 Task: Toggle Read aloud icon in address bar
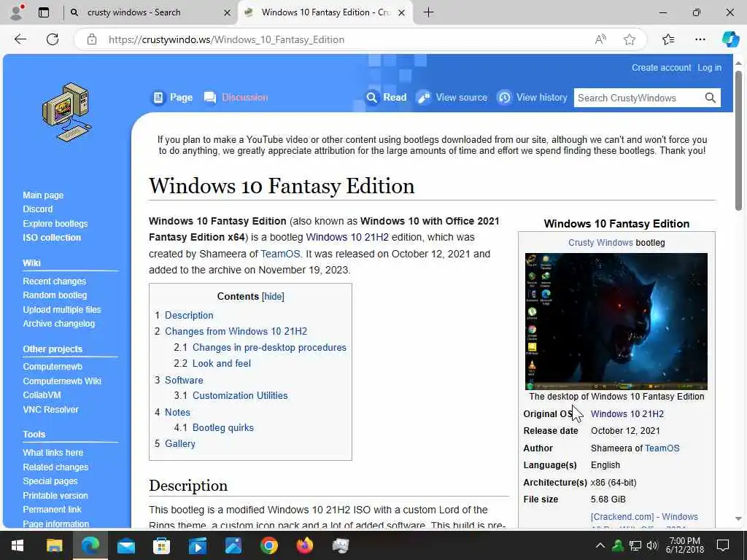pyautogui.click(x=600, y=39)
